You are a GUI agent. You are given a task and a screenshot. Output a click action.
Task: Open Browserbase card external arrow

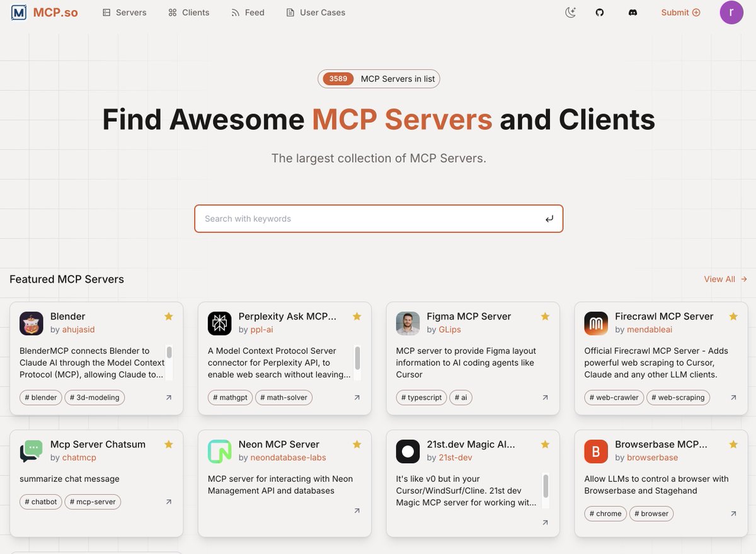[733, 514]
